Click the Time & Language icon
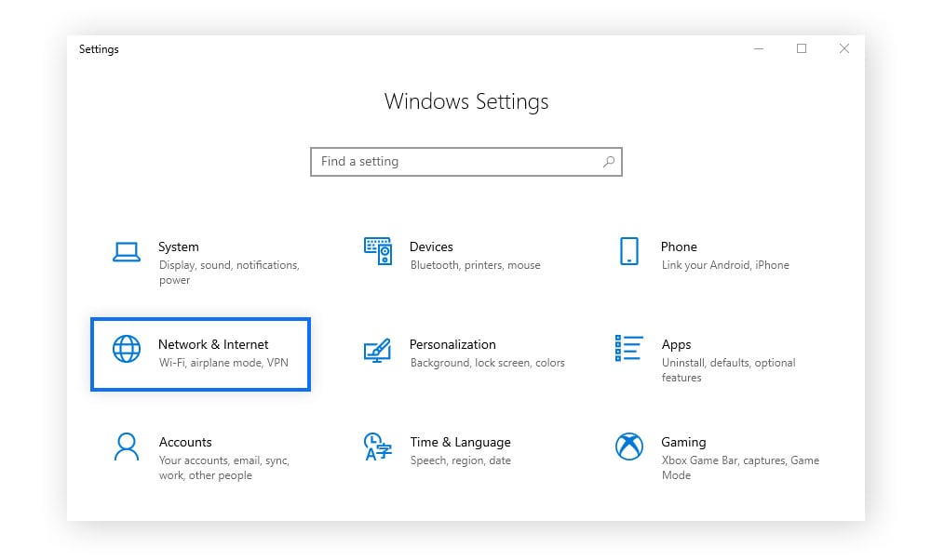931x560 pixels. pos(378,447)
